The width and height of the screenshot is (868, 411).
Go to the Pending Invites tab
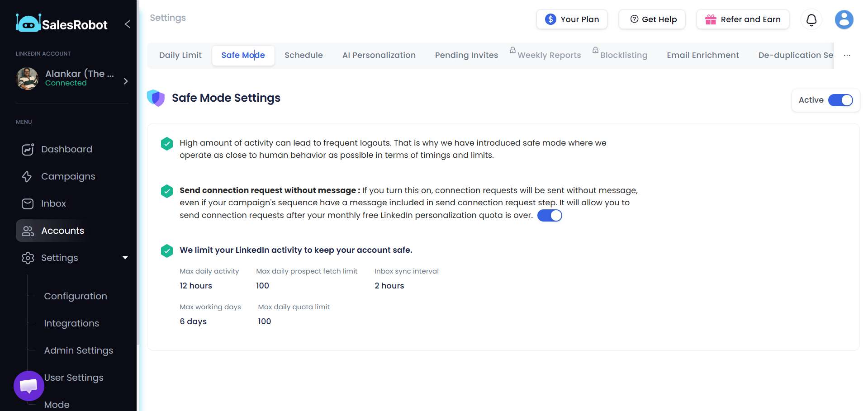click(466, 55)
